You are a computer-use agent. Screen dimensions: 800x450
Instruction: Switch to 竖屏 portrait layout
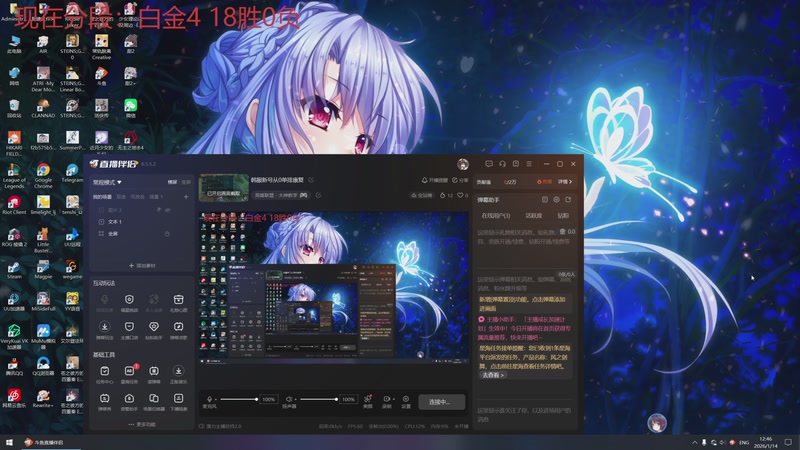pyautogui.click(x=186, y=182)
